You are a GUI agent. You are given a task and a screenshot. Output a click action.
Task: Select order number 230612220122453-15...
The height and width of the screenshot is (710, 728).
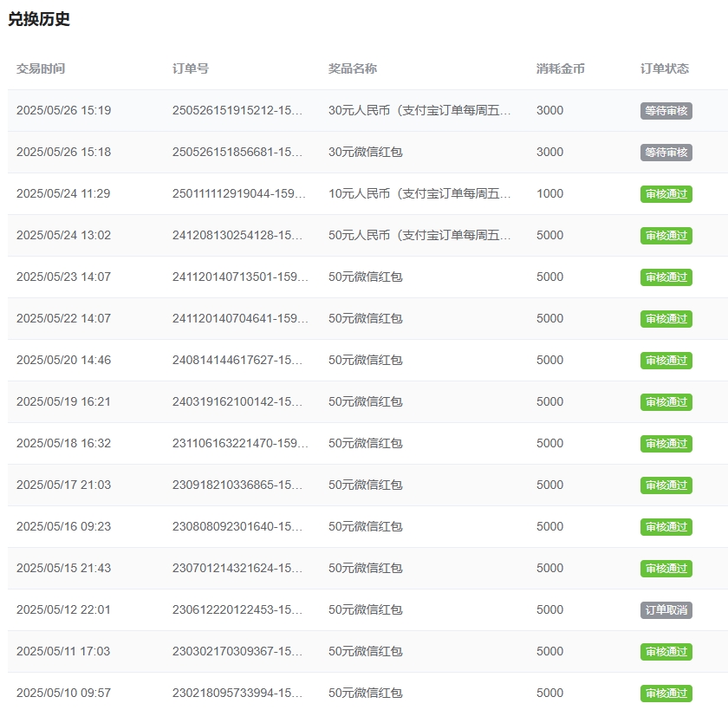point(237,609)
